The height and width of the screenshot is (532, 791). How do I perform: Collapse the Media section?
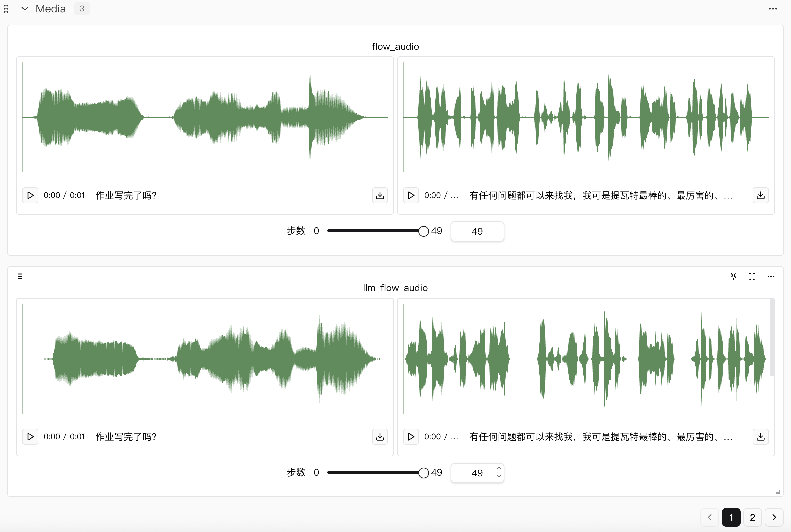25,9
